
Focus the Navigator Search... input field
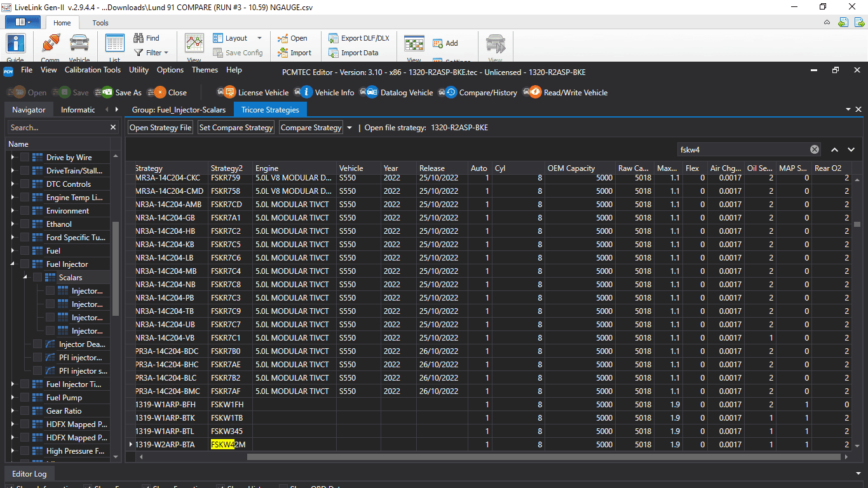58,128
